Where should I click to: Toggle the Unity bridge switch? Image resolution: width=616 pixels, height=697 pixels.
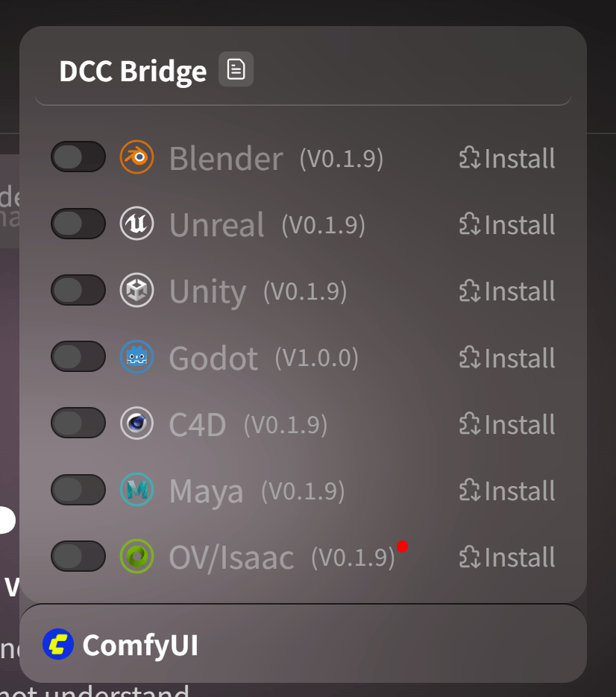point(78,290)
